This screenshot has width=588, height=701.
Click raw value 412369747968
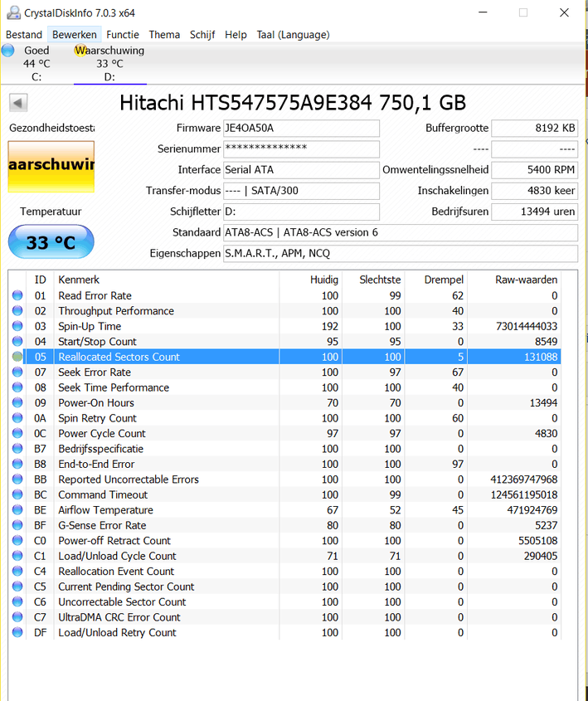523,480
